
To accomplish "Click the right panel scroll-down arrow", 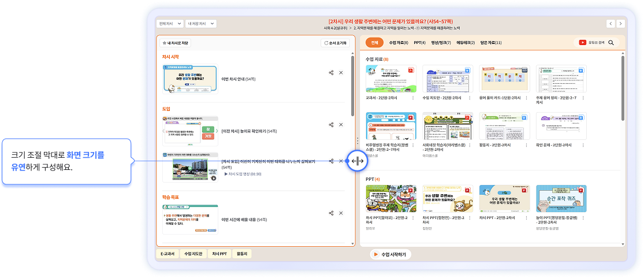I will coord(623,244).
